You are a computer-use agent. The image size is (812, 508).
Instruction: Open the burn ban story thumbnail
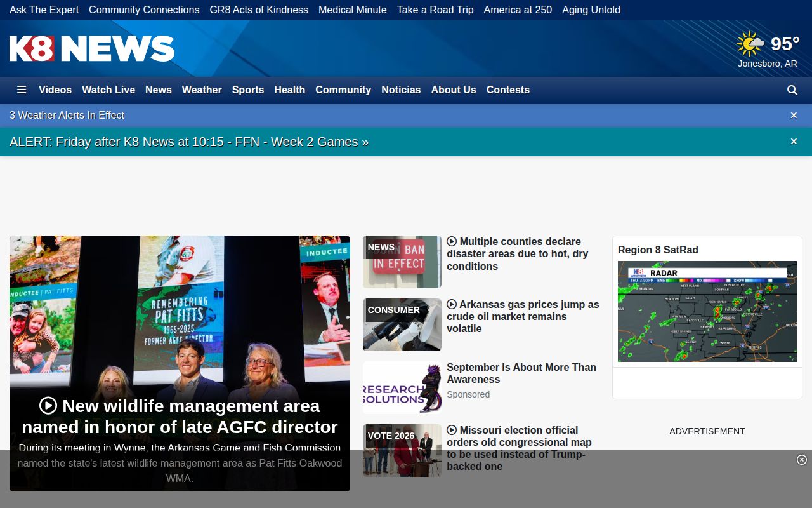[402, 262]
